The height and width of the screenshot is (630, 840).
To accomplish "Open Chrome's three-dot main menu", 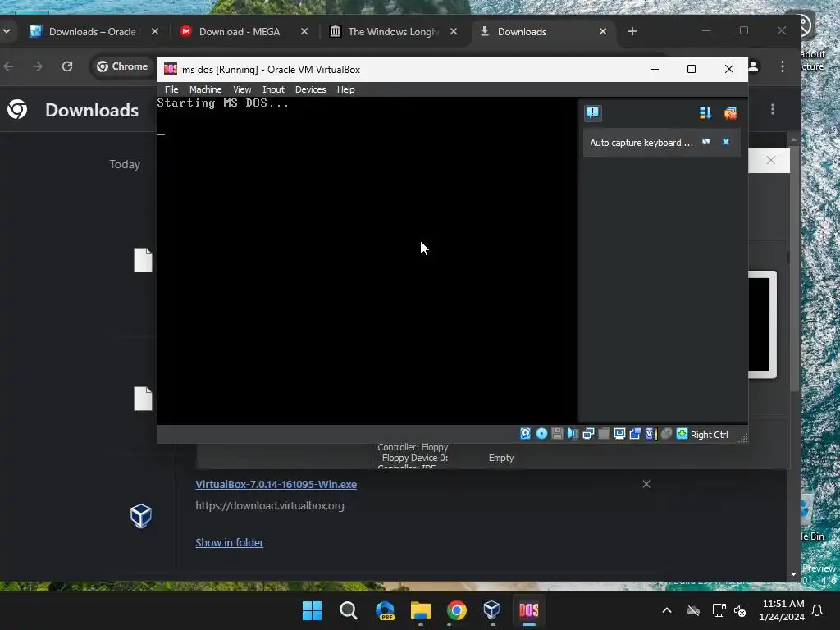I will coord(782,66).
